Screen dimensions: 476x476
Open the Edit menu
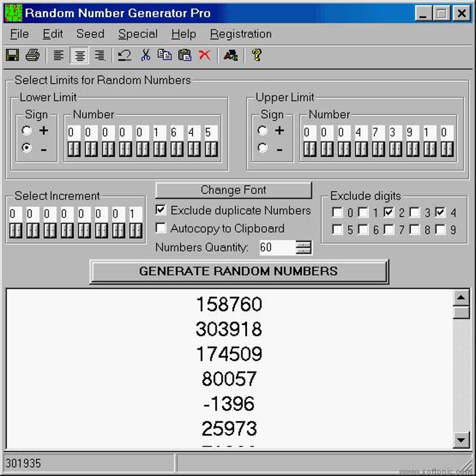click(53, 34)
